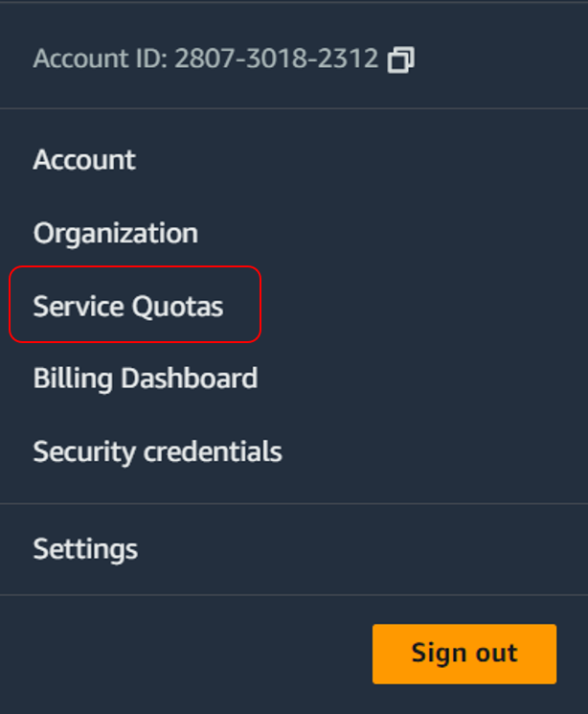Select Organization link in menu
Image resolution: width=588 pixels, height=714 pixels.
(x=116, y=234)
